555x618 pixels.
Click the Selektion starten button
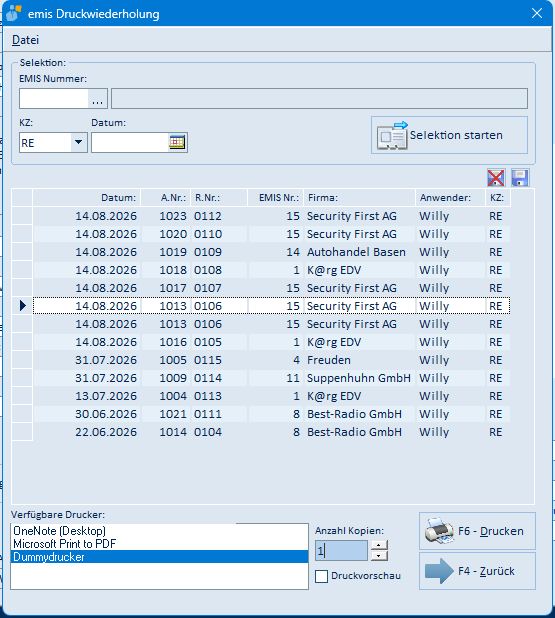coord(449,135)
